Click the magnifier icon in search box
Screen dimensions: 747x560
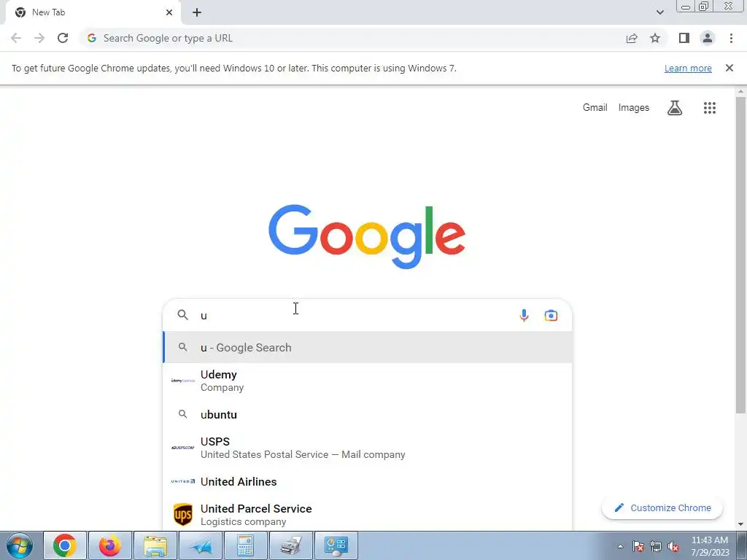tap(183, 315)
